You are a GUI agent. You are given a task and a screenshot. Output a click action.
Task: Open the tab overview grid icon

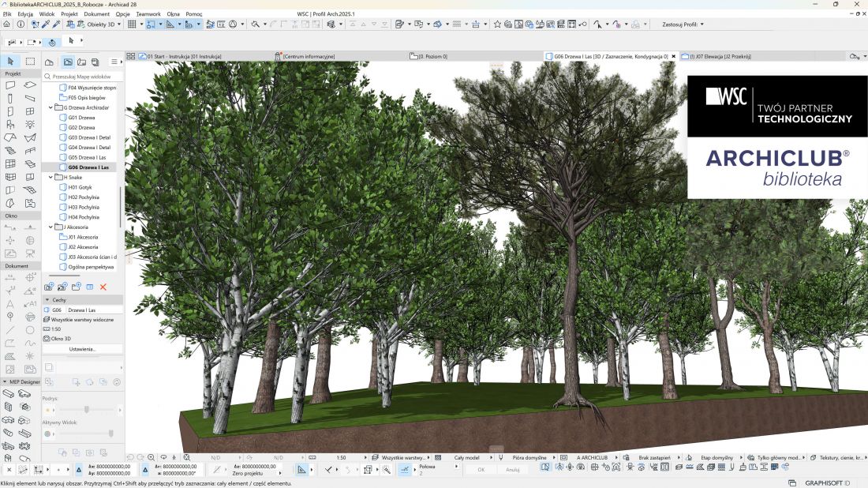point(131,56)
